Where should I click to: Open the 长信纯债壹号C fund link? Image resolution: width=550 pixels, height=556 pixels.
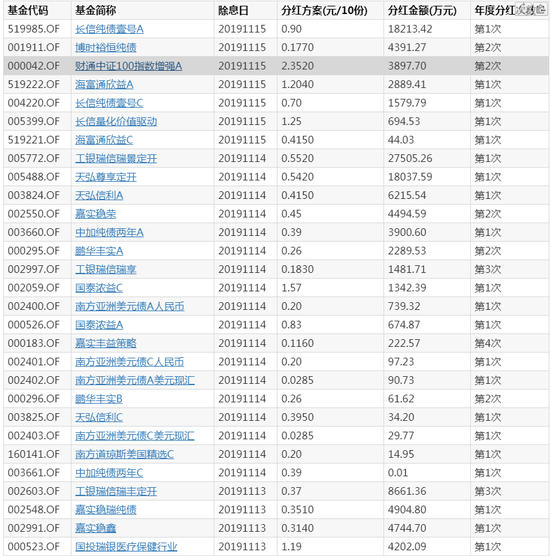pos(109,103)
